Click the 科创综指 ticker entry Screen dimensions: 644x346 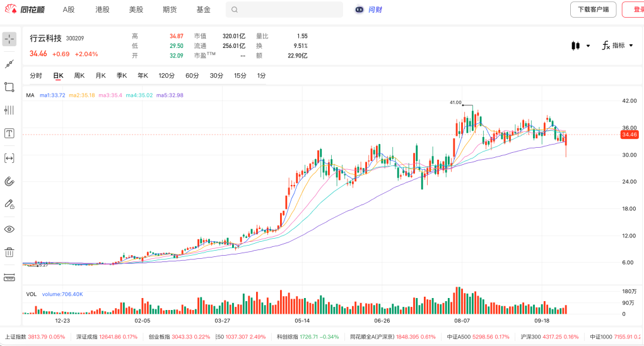[x=308, y=337]
